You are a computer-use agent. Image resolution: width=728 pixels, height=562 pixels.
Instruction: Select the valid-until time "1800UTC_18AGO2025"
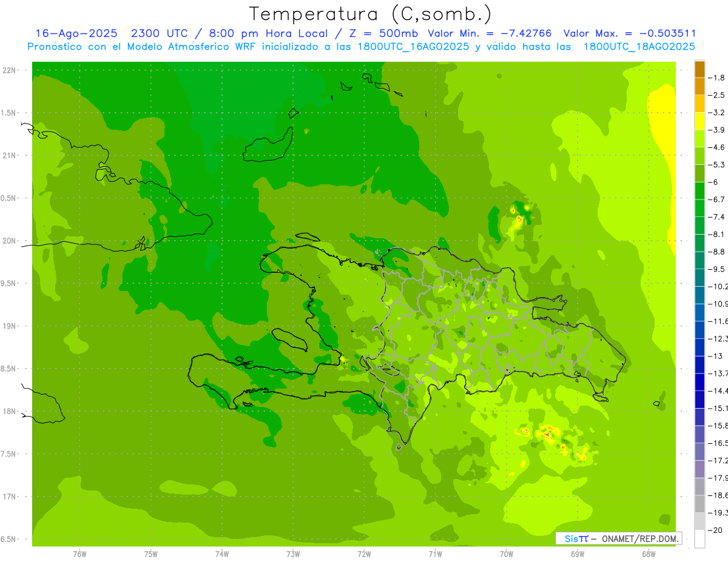639,47
